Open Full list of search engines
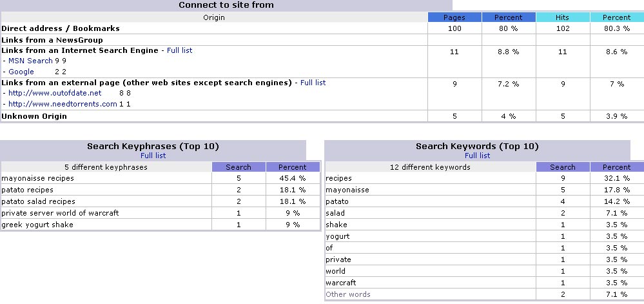 pos(179,50)
